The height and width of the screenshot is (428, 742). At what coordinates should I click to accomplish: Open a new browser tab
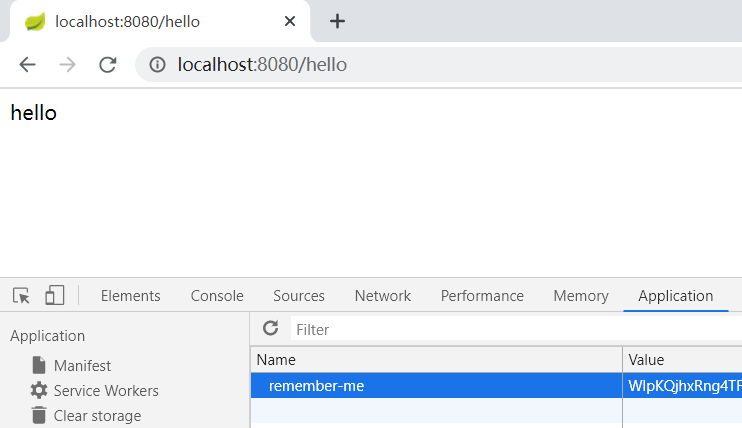click(337, 21)
